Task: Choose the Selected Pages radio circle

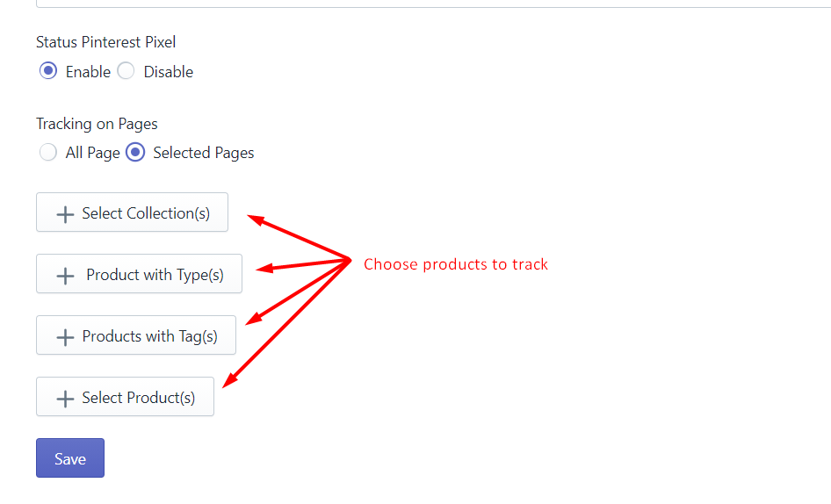Action: (135, 153)
